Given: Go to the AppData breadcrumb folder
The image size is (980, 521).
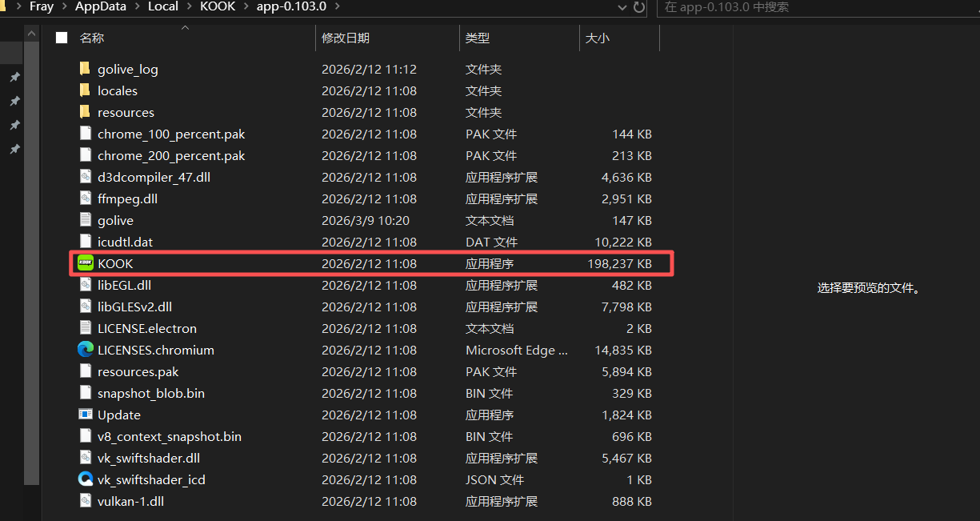Looking at the screenshot, I should tap(101, 6).
